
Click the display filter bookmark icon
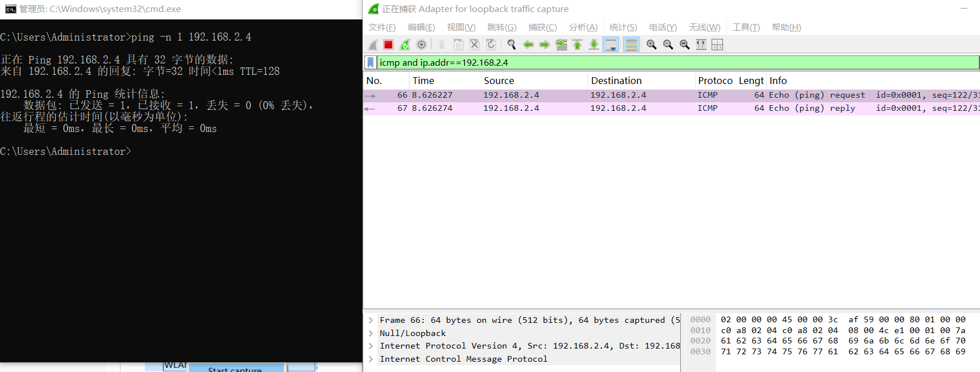[371, 62]
